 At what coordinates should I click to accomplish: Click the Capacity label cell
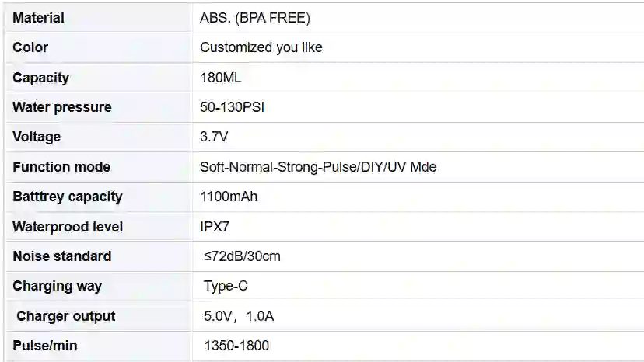98,77
